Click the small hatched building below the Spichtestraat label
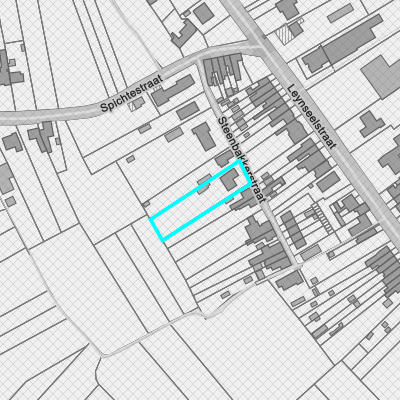This screenshot has height=400, width=400. click(x=137, y=104)
